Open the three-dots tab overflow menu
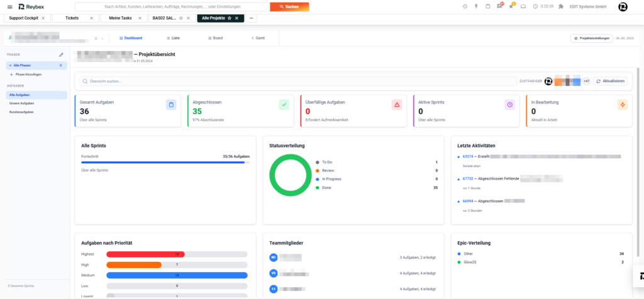 click(x=252, y=18)
